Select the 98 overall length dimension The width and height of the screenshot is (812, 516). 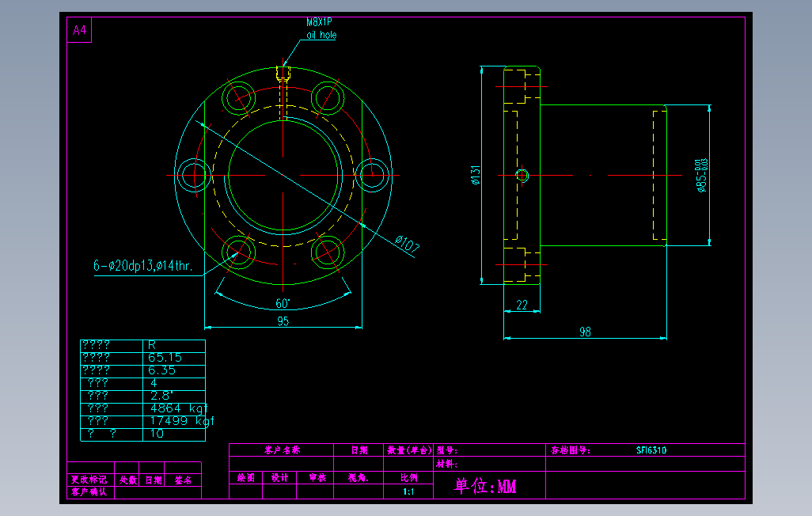click(585, 332)
